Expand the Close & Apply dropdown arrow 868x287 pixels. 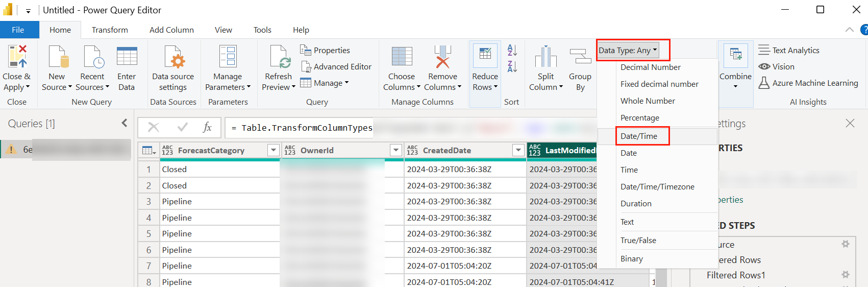(x=28, y=87)
